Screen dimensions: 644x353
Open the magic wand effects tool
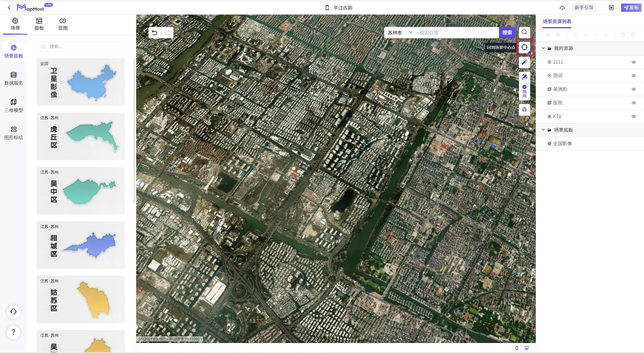[x=524, y=62]
